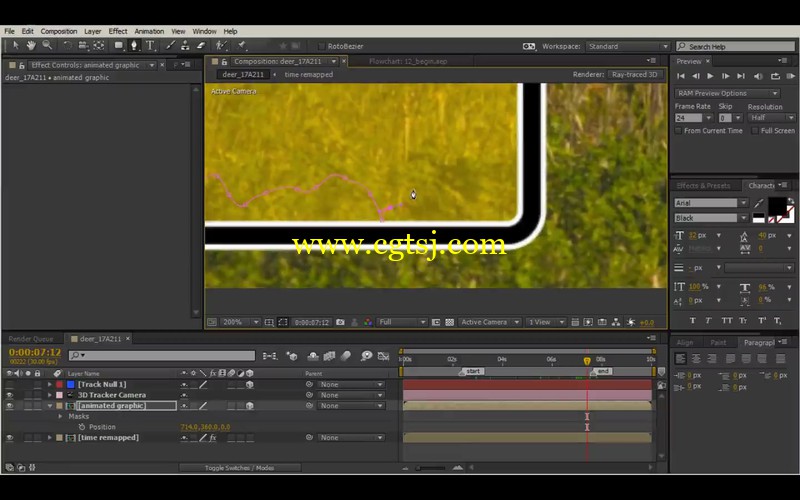Open the 200% magnification dropdown
This screenshot has height=500, width=800.
coord(241,322)
